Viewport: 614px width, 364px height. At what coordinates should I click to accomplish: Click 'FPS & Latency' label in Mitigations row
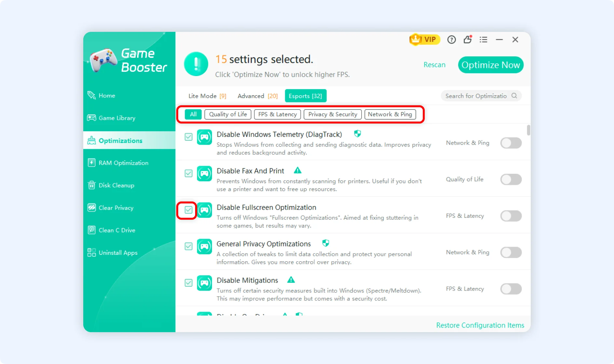point(465,289)
